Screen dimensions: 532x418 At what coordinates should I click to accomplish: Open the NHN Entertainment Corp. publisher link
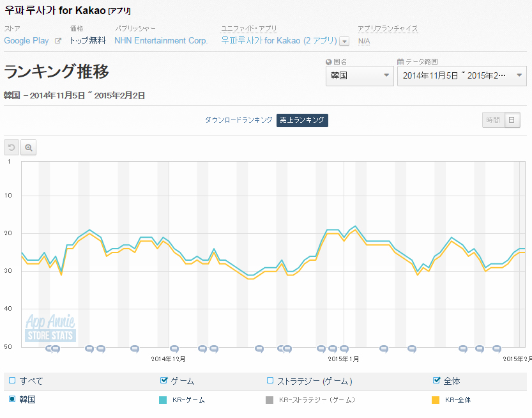[x=161, y=41]
